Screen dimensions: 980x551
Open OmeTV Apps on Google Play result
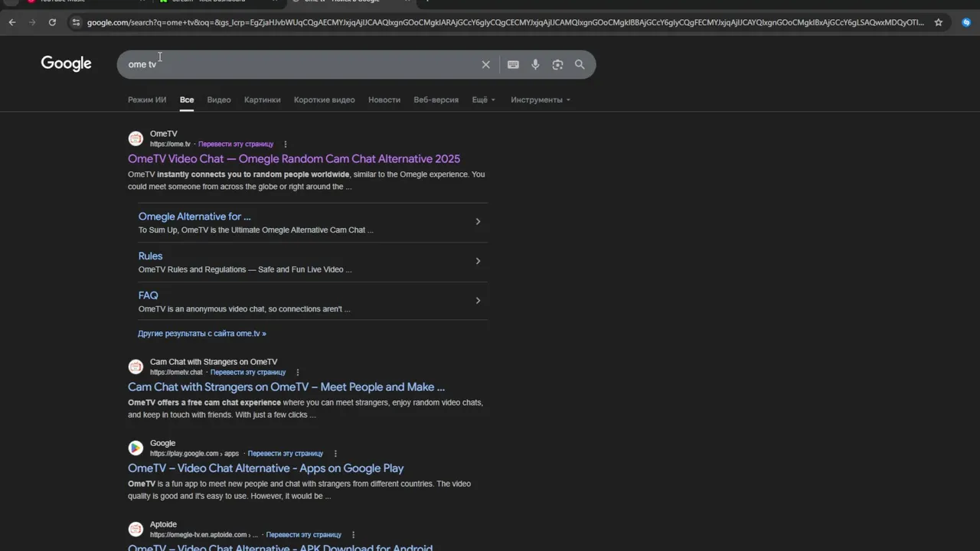pyautogui.click(x=266, y=468)
